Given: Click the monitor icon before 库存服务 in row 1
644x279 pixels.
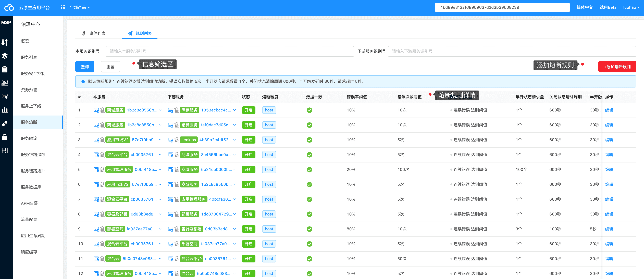Looking at the screenshot, I should point(170,110).
